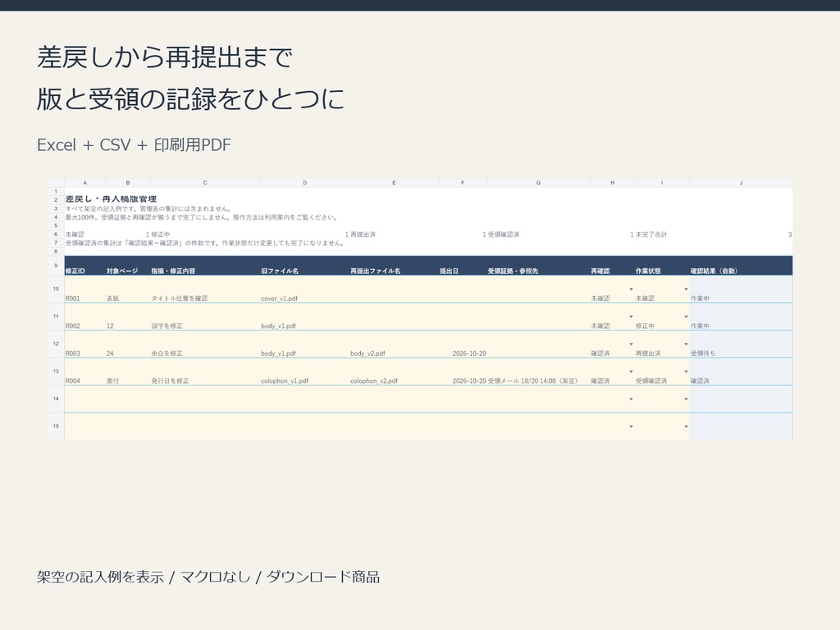Open the 作業状態 dropdown arrow in row R004
The image size is (840, 630).
pyautogui.click(x=686, y=372)
